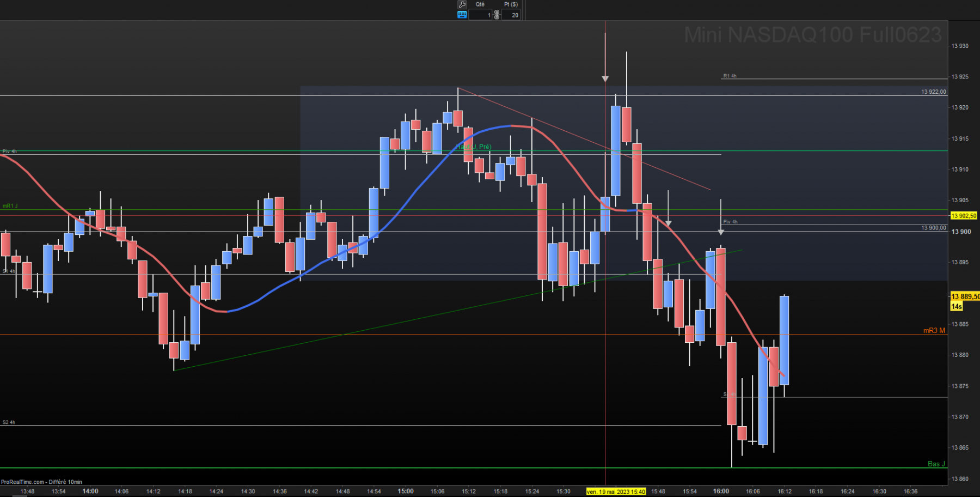Click the R1 4h resistance label
The image size is (980, 497).
pos(730,76)
